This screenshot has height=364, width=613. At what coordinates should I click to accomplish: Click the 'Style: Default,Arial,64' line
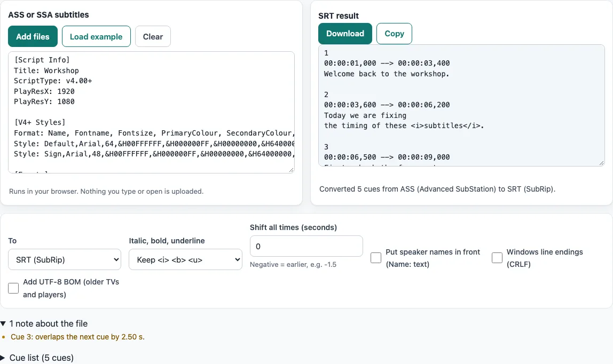[154, 144]
